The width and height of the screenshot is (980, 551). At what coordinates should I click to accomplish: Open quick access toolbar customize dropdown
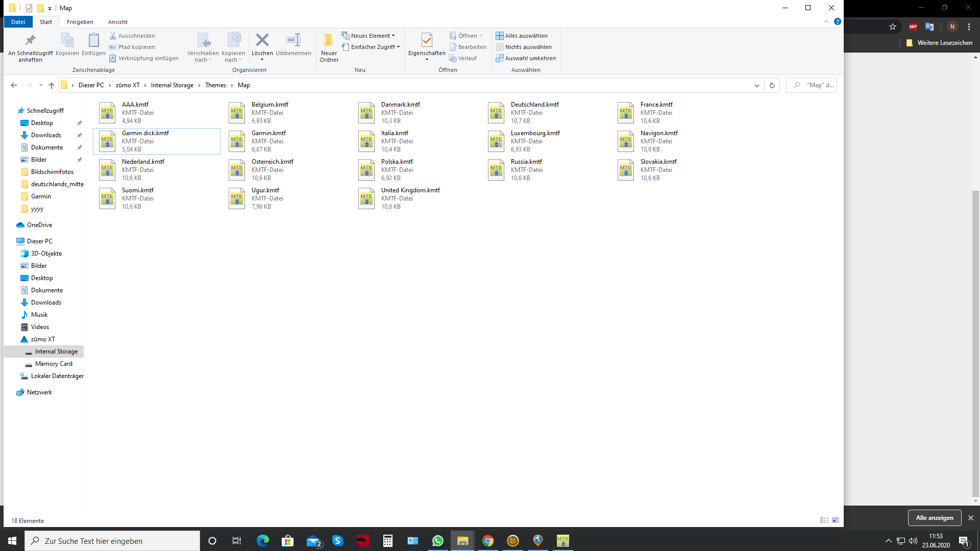coord(50,8)
